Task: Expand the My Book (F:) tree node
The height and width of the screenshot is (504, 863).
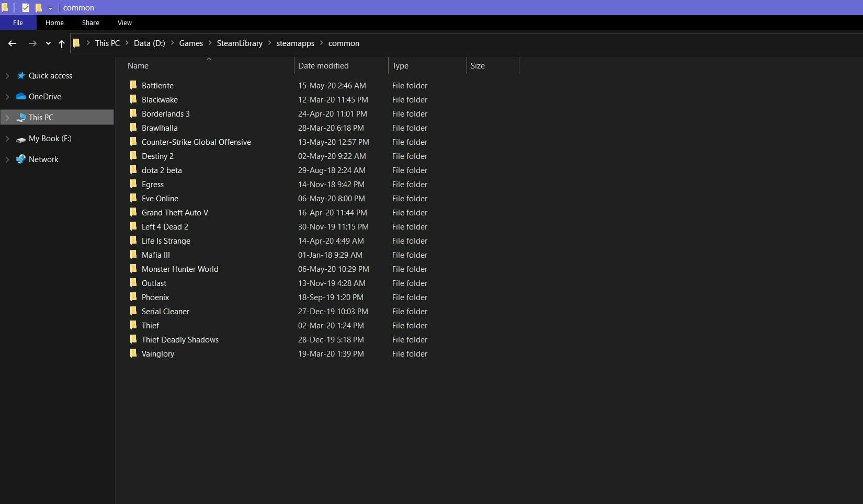Action: [7, 139]
